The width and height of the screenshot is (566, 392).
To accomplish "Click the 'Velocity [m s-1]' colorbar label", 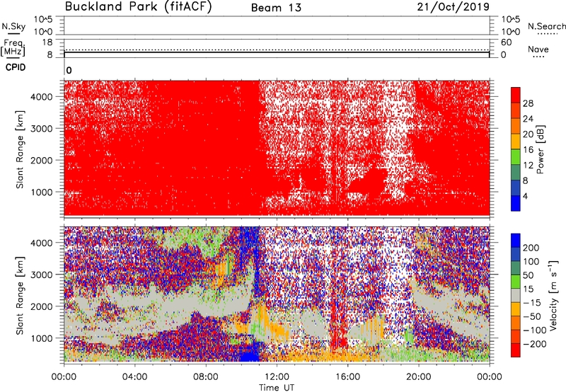I will (x=553, y=296).
